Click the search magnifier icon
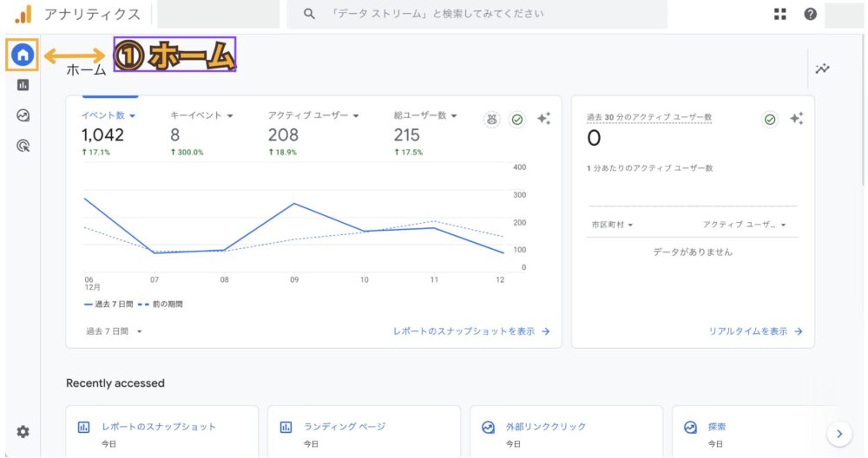Screen dimensions: 868x458 [x=310, y=14]
